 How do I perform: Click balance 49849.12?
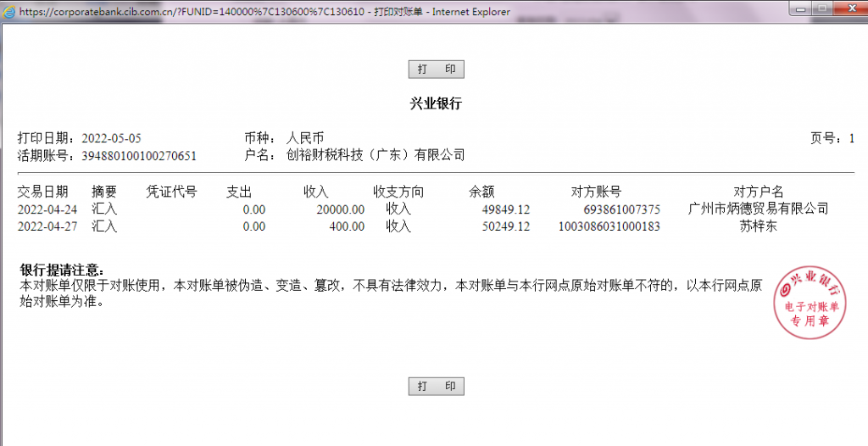click(506, 209)
